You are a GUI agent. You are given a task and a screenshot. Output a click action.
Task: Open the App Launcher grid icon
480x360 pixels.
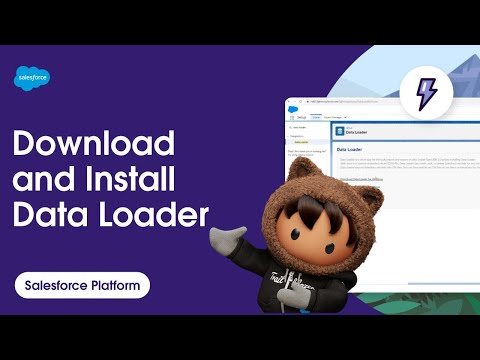292,118
